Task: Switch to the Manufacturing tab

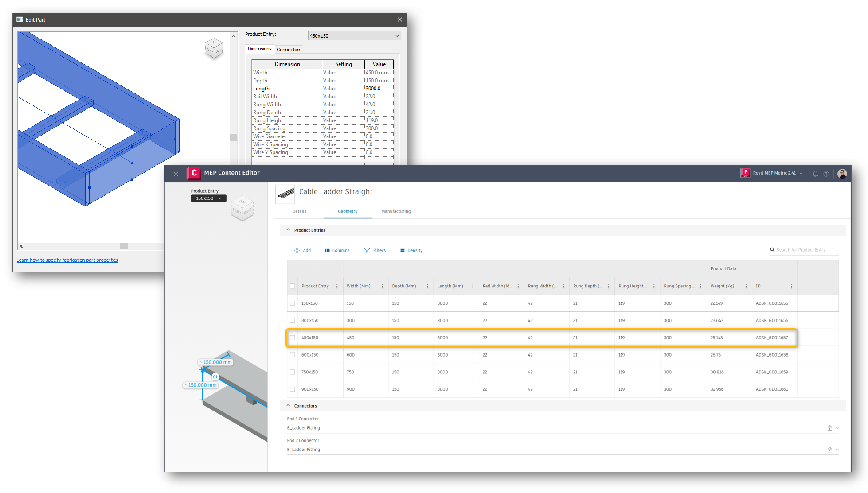Action: point(396,211)
